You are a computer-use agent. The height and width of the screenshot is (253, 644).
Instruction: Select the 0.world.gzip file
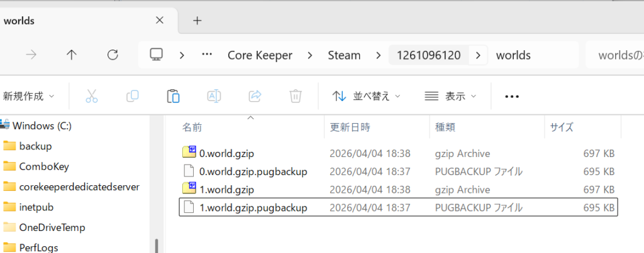click(226, 153)
